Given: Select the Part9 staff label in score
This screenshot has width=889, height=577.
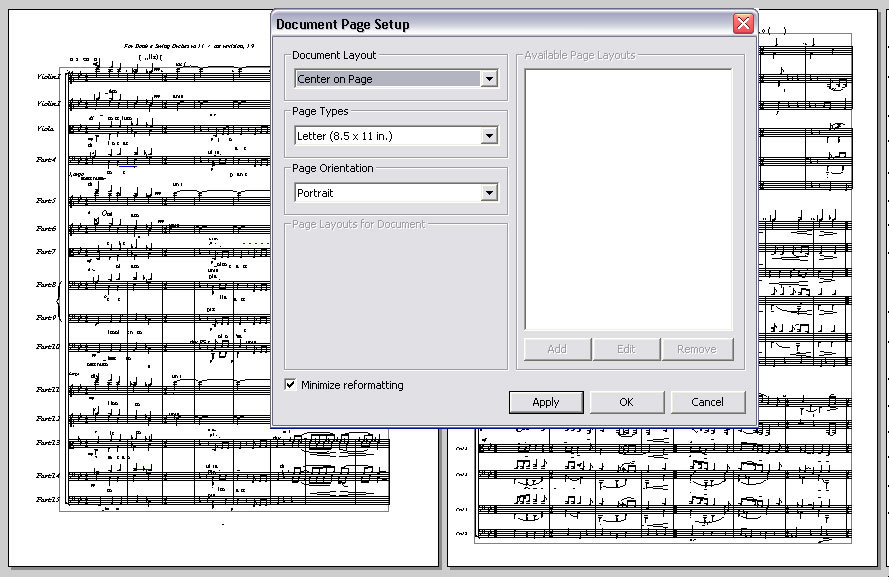Looking at the screenshot, I should pos(46,317).
